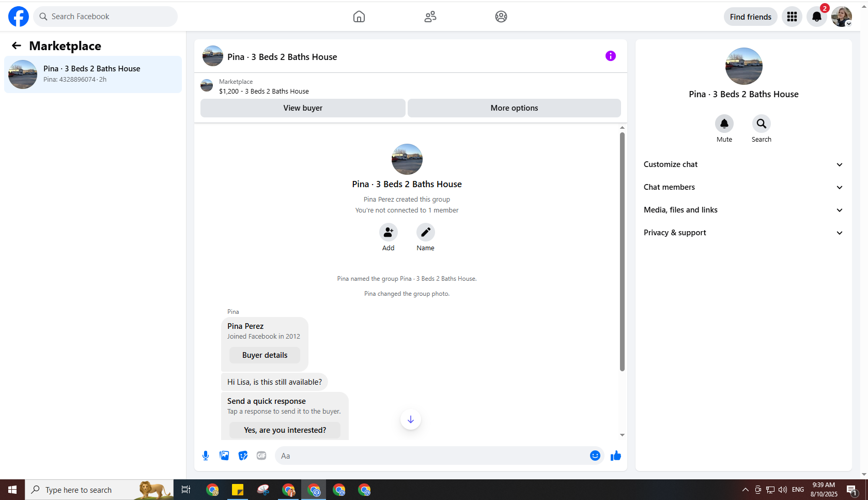Click the Search Facebook field
This screenshot has height=500, width=868.
point(105,17)
